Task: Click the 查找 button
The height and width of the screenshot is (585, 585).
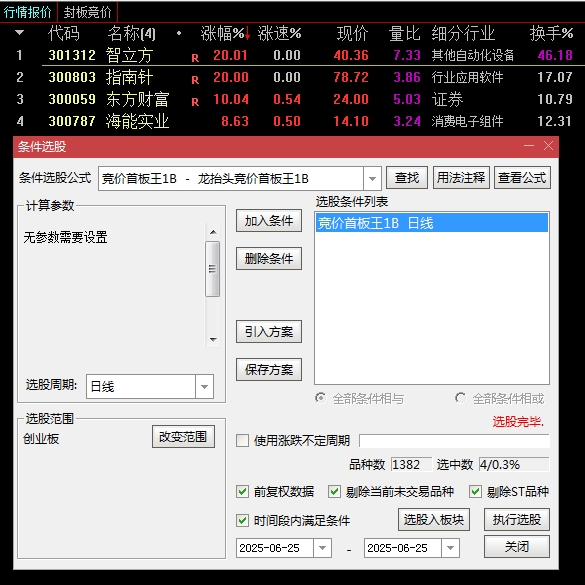Action: 407,178
